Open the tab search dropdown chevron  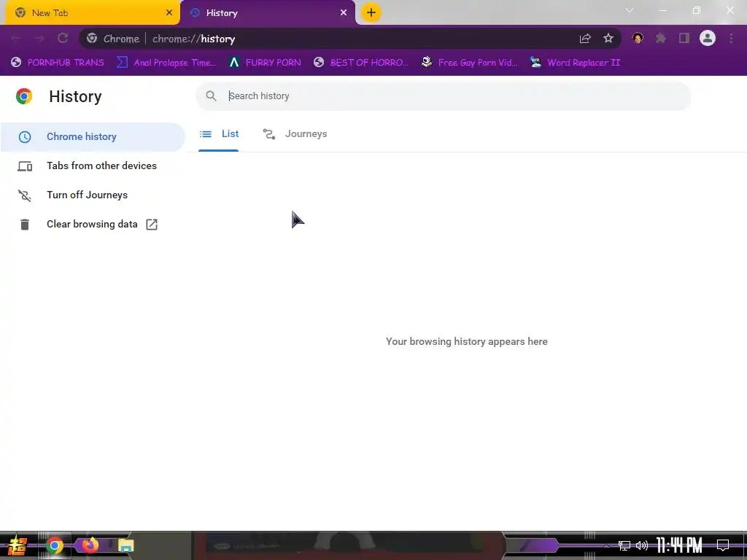[630, 10]
